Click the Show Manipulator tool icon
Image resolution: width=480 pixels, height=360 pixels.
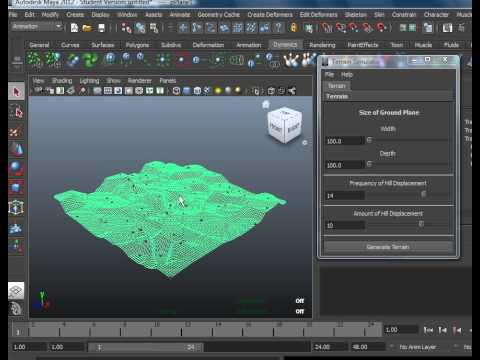[16, 246]
